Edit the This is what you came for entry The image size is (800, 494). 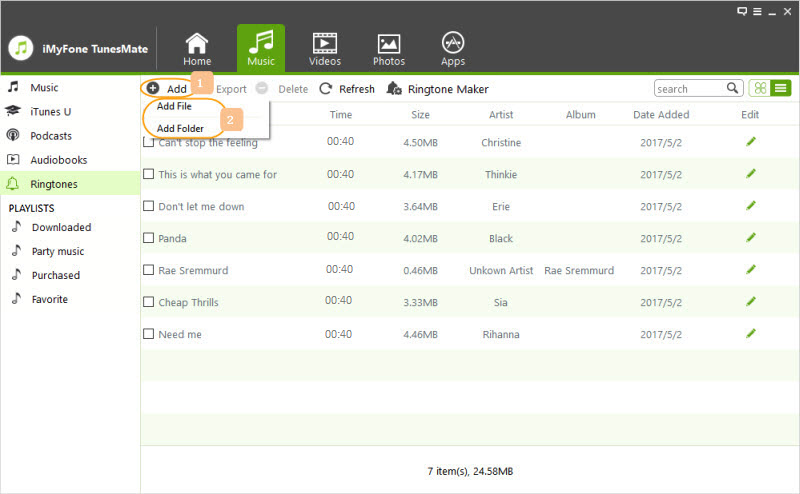(x=751, y=174)
